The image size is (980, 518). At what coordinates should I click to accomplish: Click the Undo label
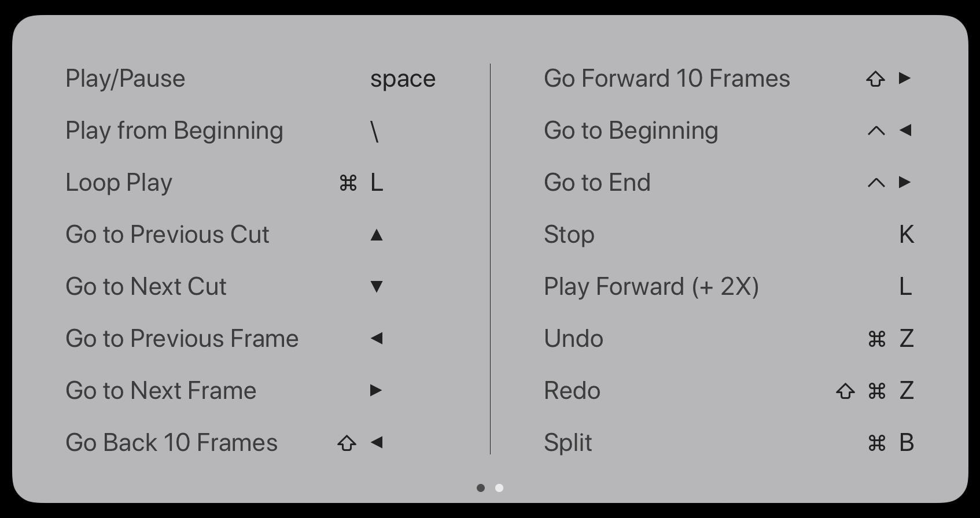click(573, 339)
